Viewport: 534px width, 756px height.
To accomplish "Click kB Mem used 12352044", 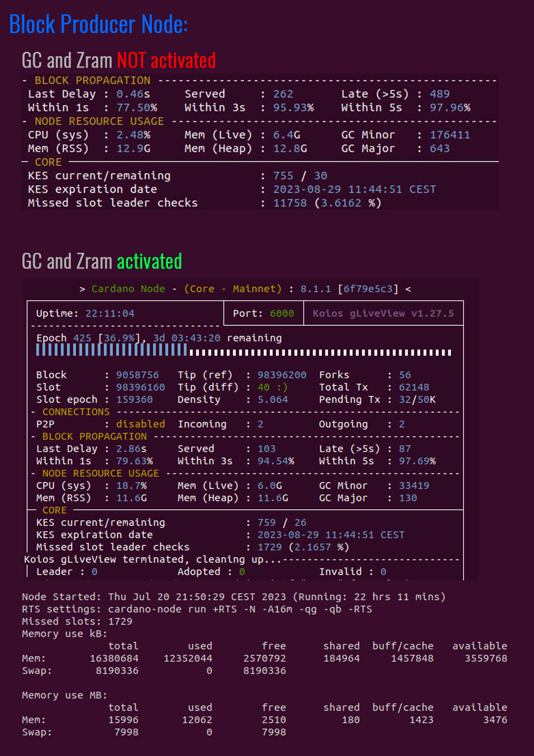I will coord(188,658).
